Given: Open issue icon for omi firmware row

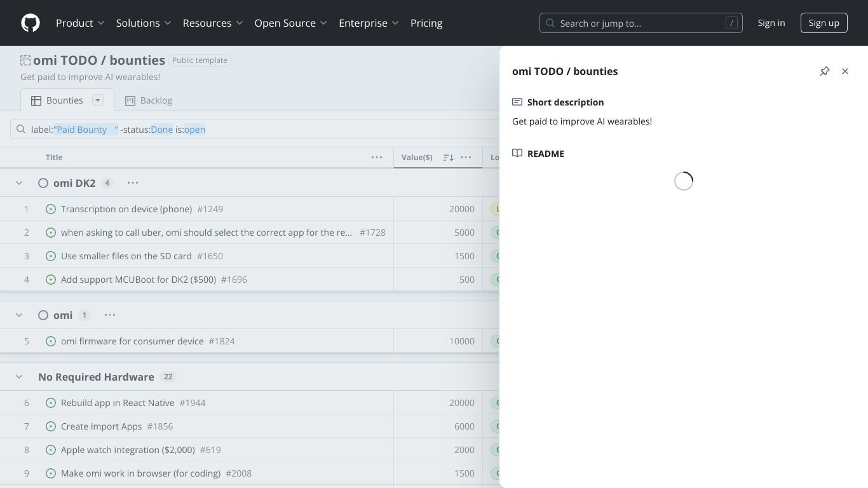Looking at the screenshot, I should coord(51,341).
